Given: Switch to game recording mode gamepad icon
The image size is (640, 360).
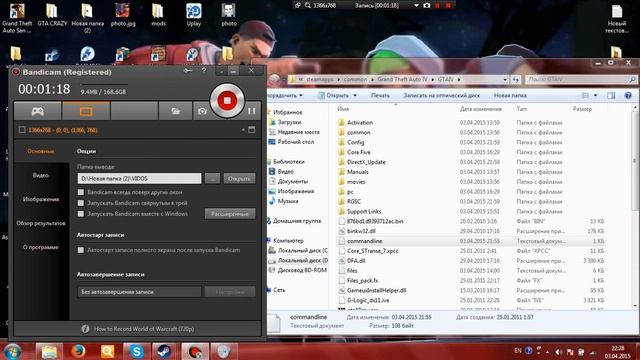Looking at the screenshot, I should 38,111.
